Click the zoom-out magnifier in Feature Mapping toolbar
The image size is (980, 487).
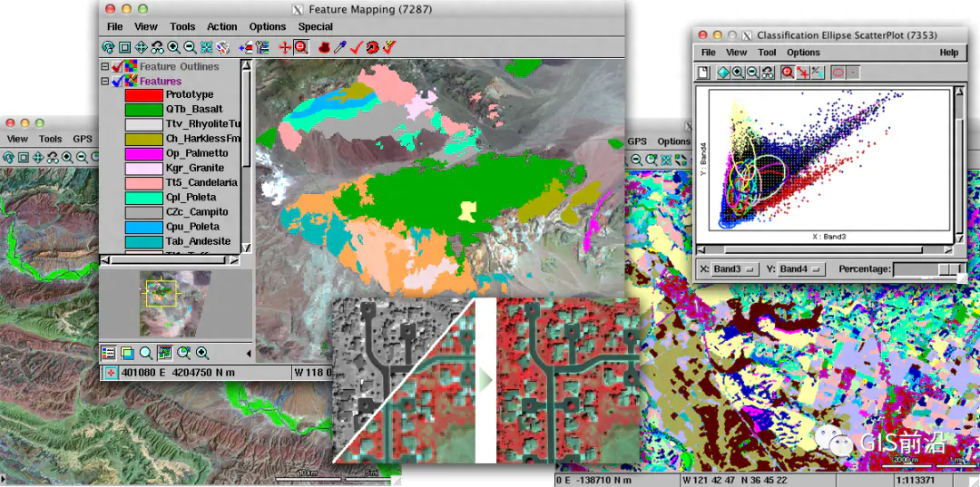[190, 47]
